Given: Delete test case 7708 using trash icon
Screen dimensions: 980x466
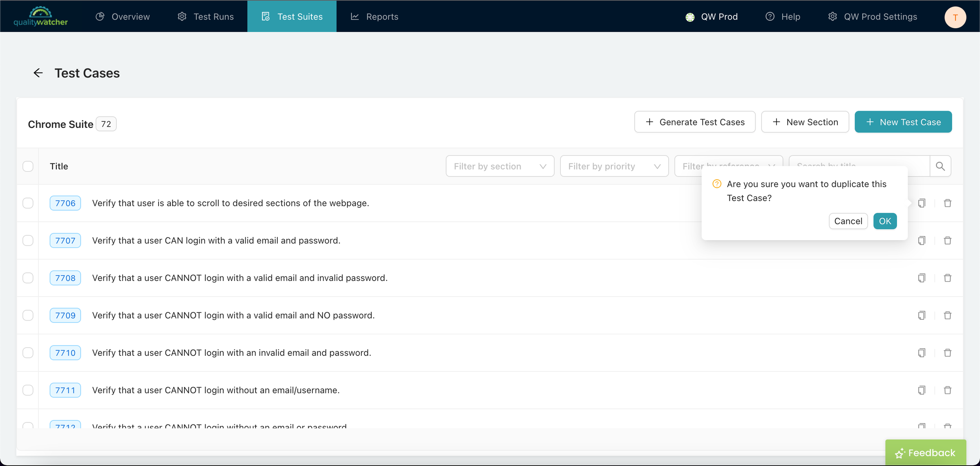Looking at the screenshot, I should tap(948, 278).
